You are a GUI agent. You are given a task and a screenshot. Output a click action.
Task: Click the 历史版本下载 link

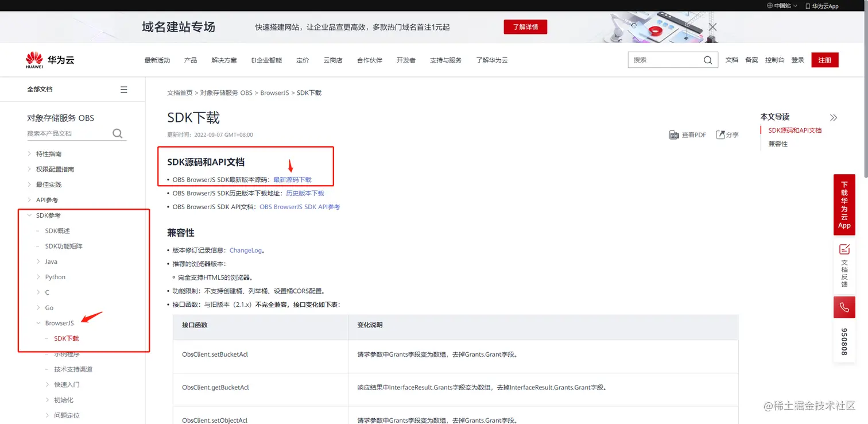[305, 193]
